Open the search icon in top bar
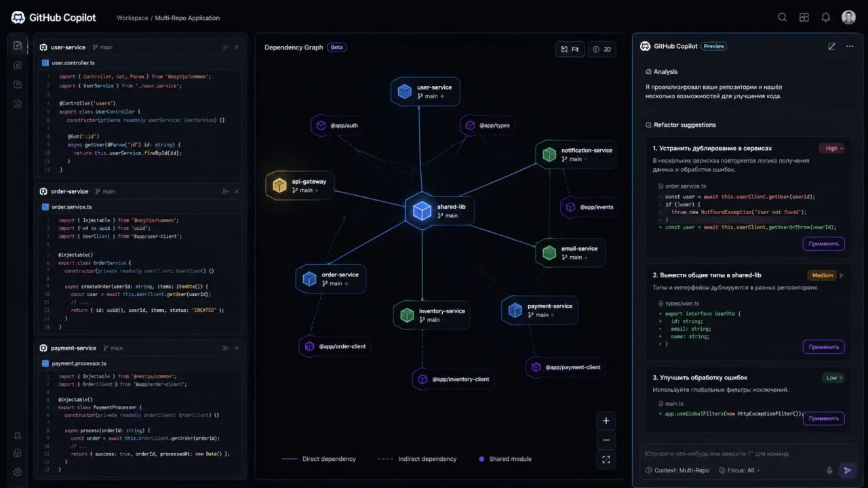868x488 pixels. coord(783,18)
